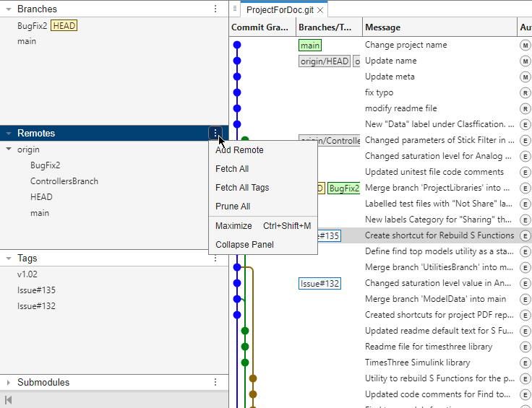Open the Submodules panel options menu
The width and height of the screenshot is (532, 408).
(x=215, y=382)
